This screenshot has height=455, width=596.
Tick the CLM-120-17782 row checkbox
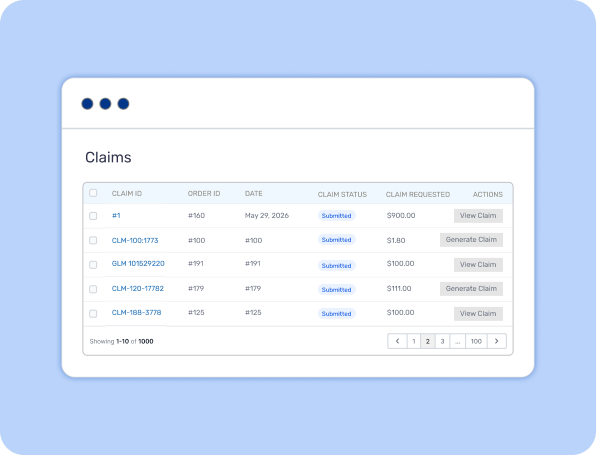coord(93,289)
